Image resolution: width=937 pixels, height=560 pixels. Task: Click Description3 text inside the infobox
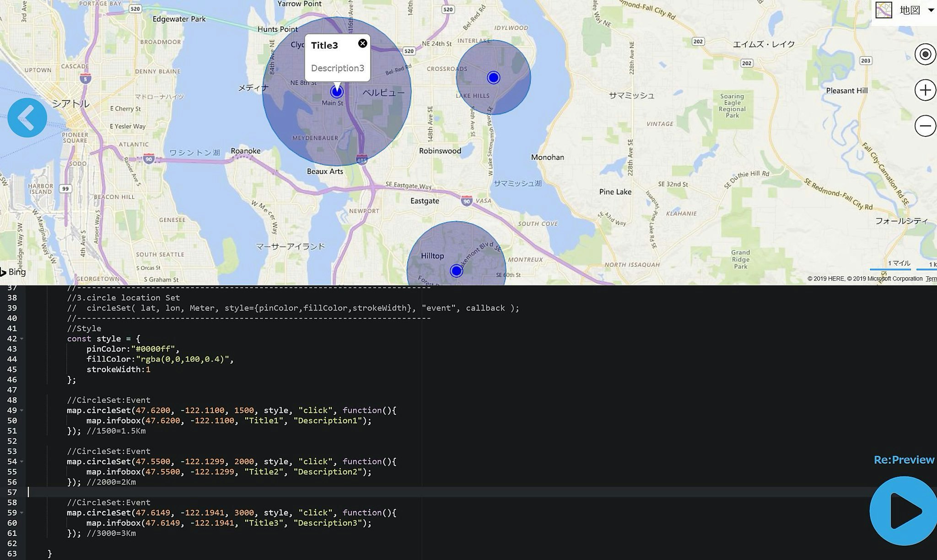[x=337, y=68]
